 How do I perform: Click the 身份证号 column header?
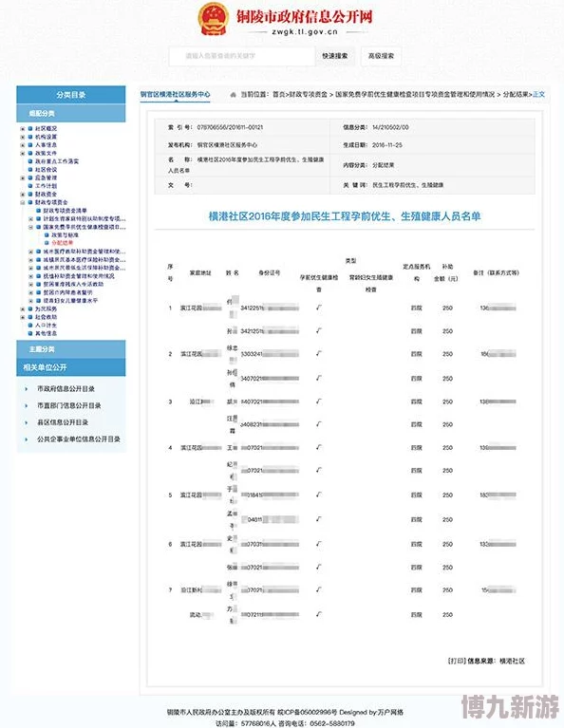270,273
